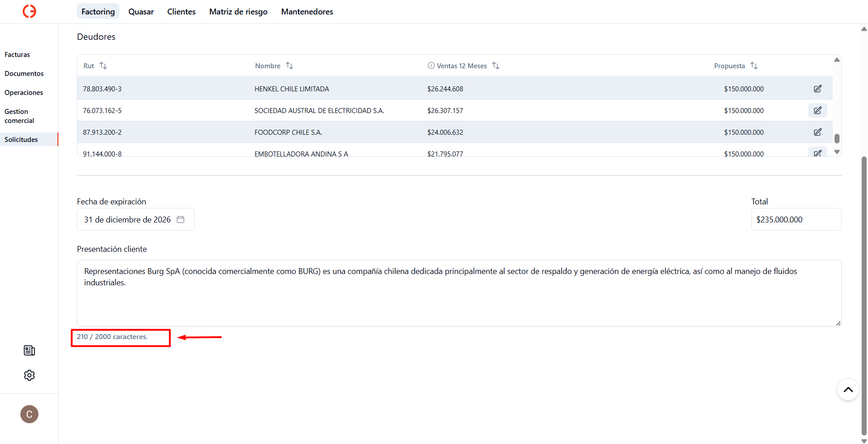The width and height of the screenshot is (868, 444).
Task: Open the Mantenedores tab
Action: pyautogui.click(x=307, y=11)
